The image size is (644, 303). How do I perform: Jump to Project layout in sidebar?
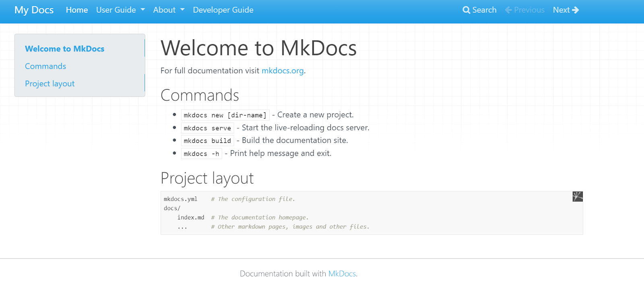(50, 84)
